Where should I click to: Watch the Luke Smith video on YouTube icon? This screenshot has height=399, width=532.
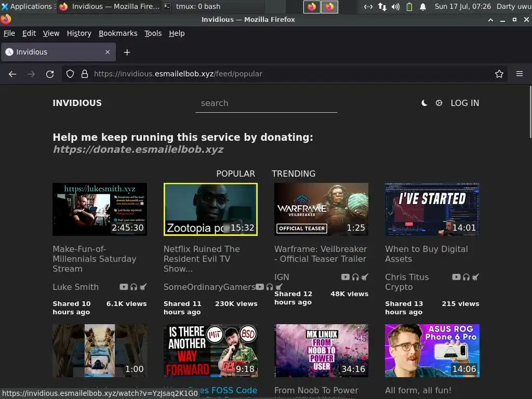pyautogui.click(x=124, y=287)
